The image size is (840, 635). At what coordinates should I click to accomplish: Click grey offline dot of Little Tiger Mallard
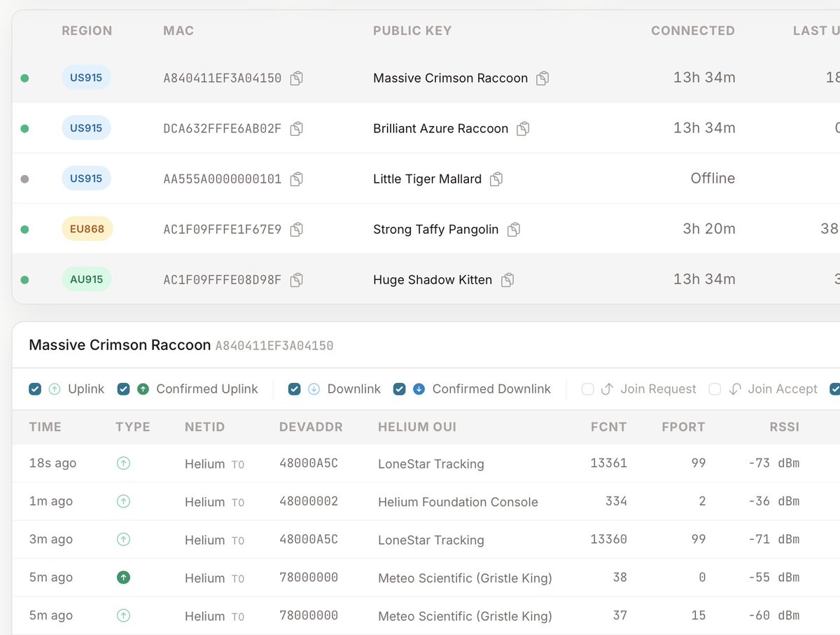click(24, 179)
